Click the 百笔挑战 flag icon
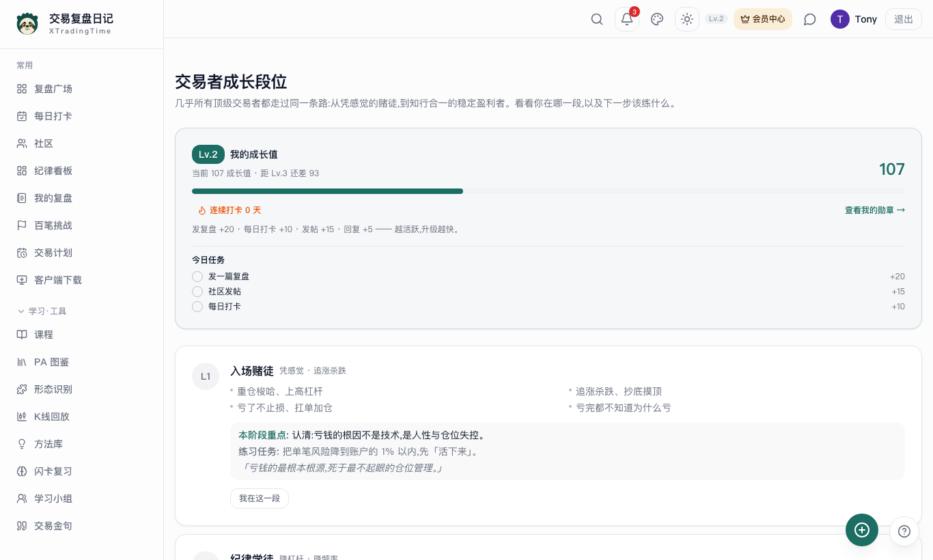The image size is (933, 560). (x=22, y=225)
